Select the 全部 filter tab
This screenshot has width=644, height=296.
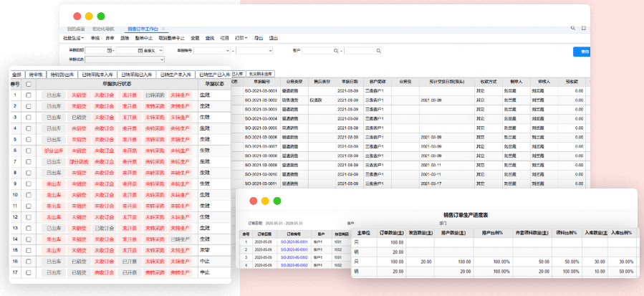(x=16, y=75)
